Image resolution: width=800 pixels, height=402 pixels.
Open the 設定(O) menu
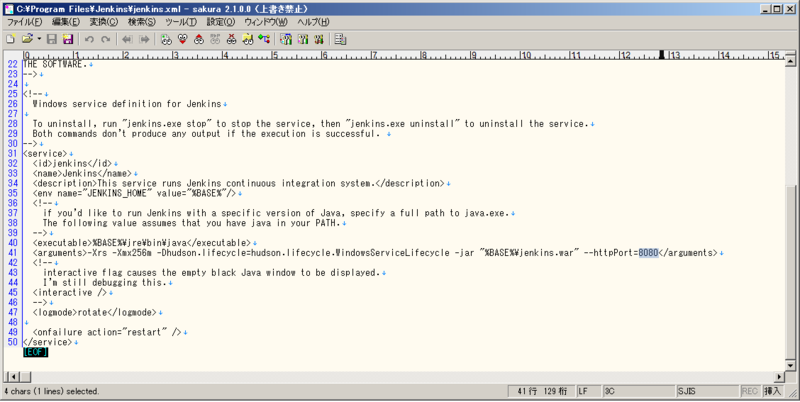tap(220, 22)
